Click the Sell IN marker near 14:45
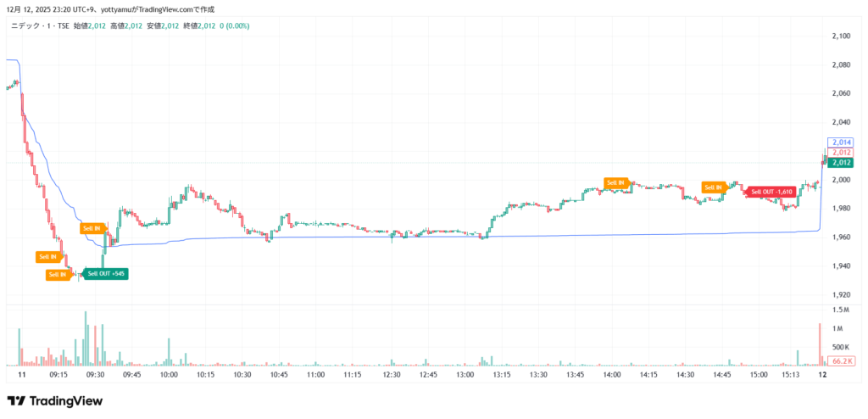The height and width of the screenshot is (419, 868). pyautogui.click(x=713, y=187)
